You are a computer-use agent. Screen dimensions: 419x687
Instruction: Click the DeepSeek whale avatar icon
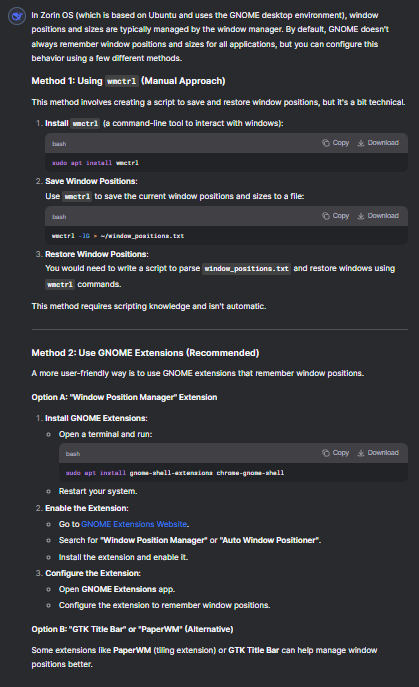[17, 16]
